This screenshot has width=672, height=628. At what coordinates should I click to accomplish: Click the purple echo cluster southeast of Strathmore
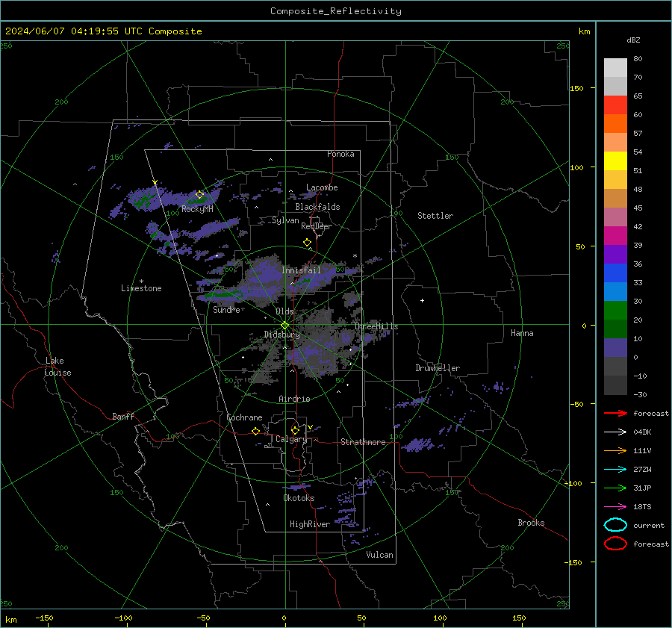[417, 444]
